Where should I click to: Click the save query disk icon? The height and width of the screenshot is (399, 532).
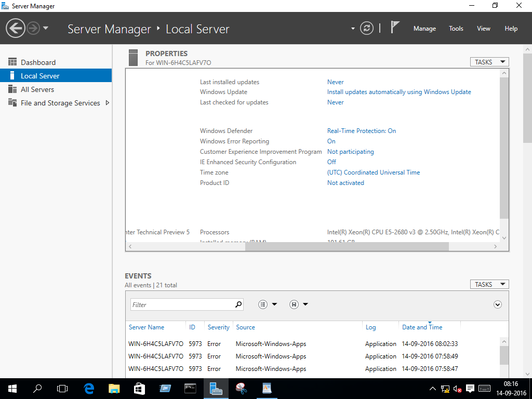[x=294, y=304]
